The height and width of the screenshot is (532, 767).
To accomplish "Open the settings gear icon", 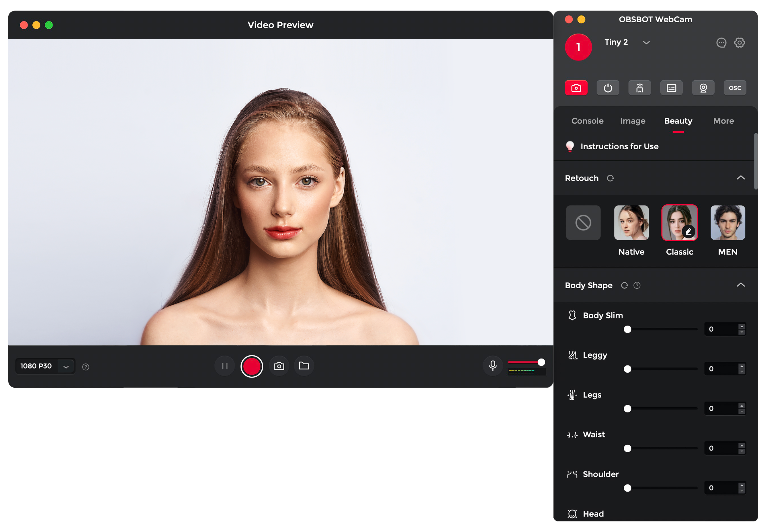I will click(x=739, y=43).
